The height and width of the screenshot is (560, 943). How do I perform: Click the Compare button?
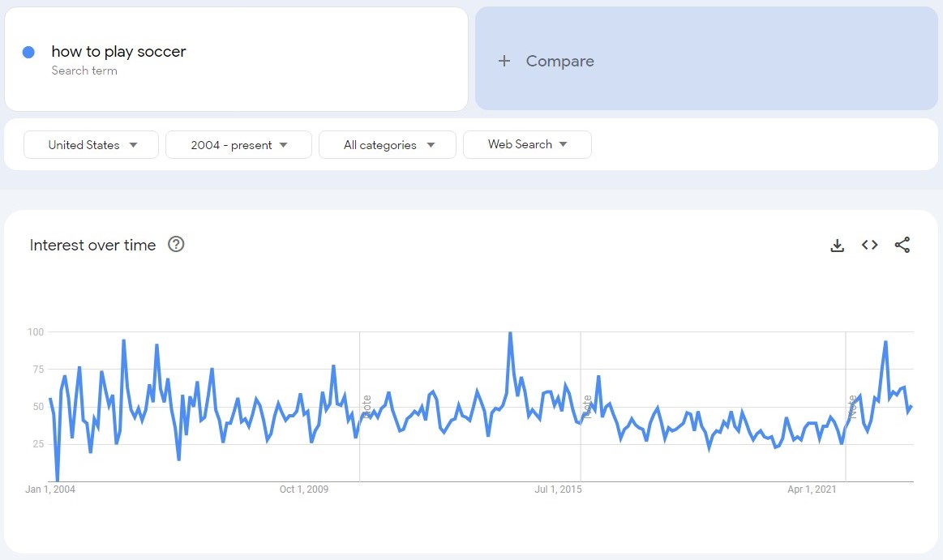click(x=559, y=61)
